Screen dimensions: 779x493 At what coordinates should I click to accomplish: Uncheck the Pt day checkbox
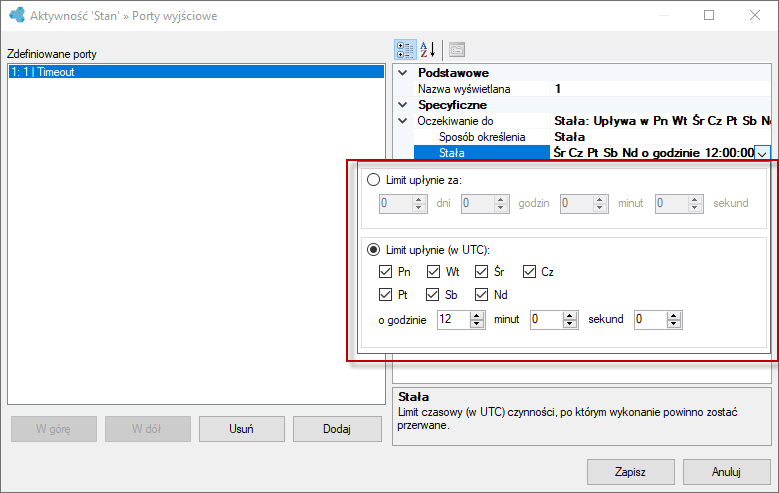385,294
